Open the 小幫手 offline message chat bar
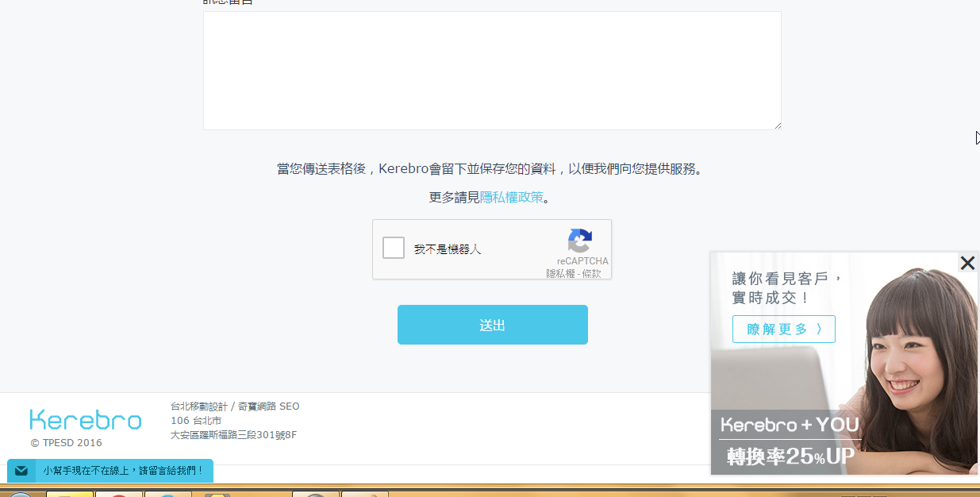The image size is (980, 497). pyautogui.click(x=123, y=471)
